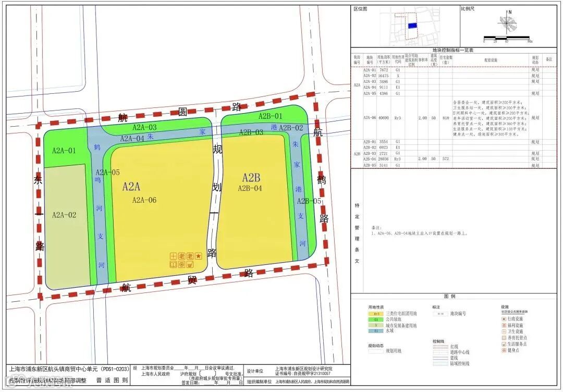Click the childcare book icon on parcel A2A-06
The height and width of the screenshot is (392, 563).
pos(174,265)
